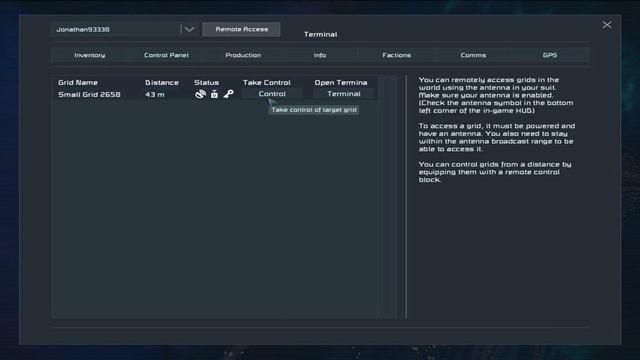Open the GPS tab
640x360 pixels.
tap(550, 55)
